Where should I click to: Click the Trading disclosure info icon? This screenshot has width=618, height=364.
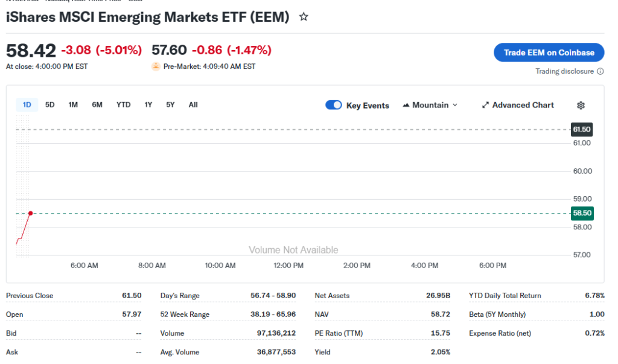[x=600, y=72]
